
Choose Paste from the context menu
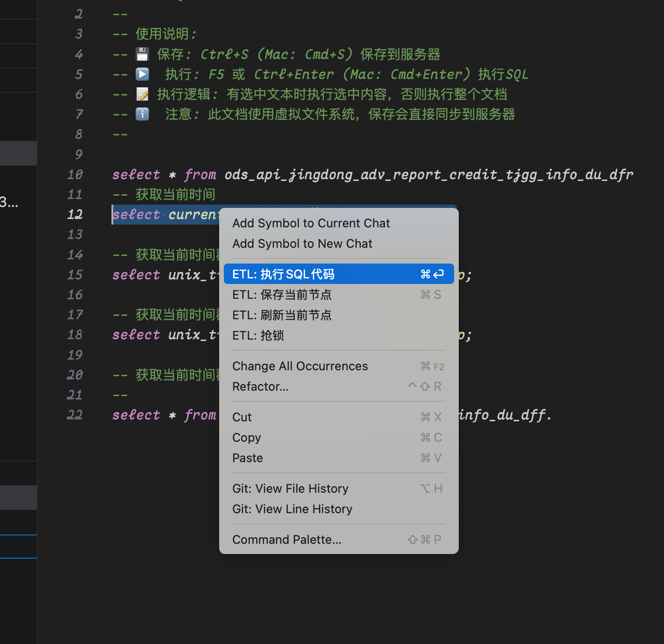(x=339, y=458)
